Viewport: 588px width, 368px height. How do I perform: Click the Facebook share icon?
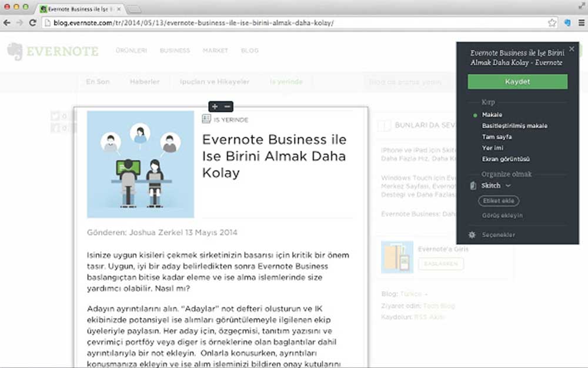pyautogui.click(x=55, y=128)
